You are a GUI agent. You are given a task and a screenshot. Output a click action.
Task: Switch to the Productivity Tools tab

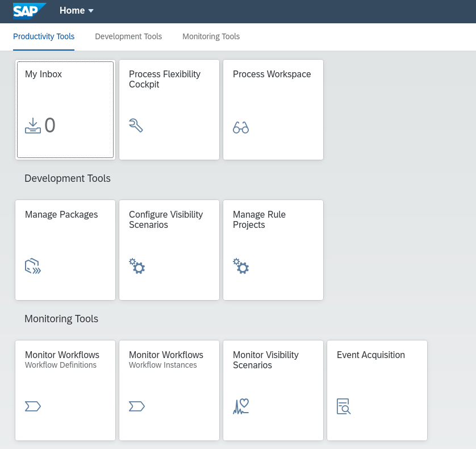(44, 36)
